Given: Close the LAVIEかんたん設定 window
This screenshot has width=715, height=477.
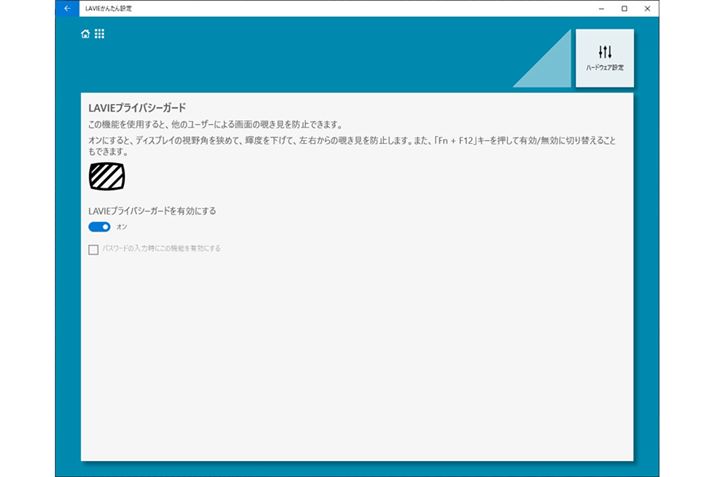Looking at the screenshot, I should [647, 9].
